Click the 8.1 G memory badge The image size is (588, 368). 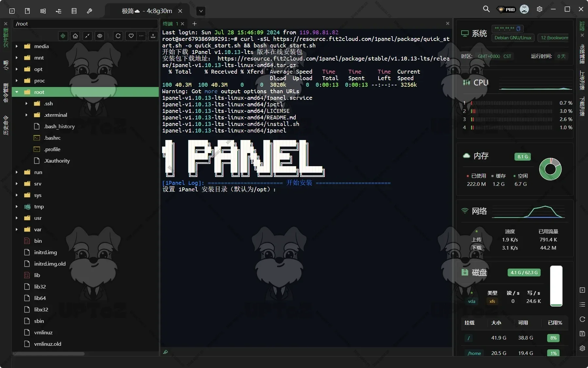coord(522,157)
